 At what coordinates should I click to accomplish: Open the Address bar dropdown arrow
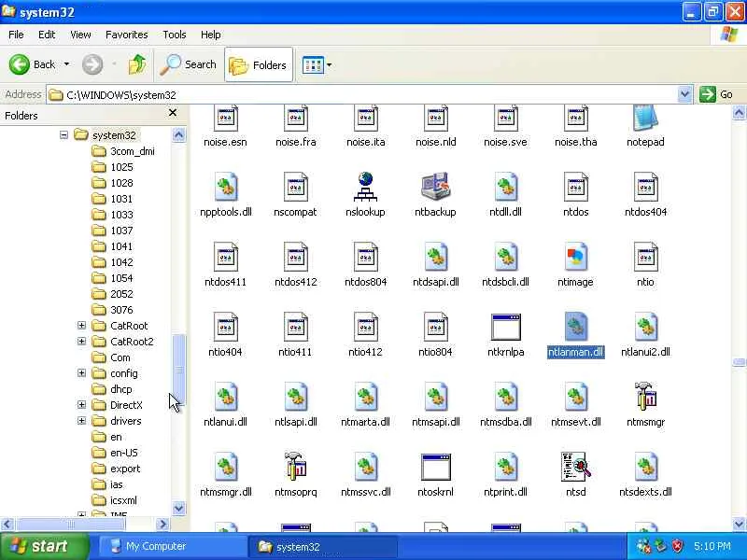click(684, 94)
